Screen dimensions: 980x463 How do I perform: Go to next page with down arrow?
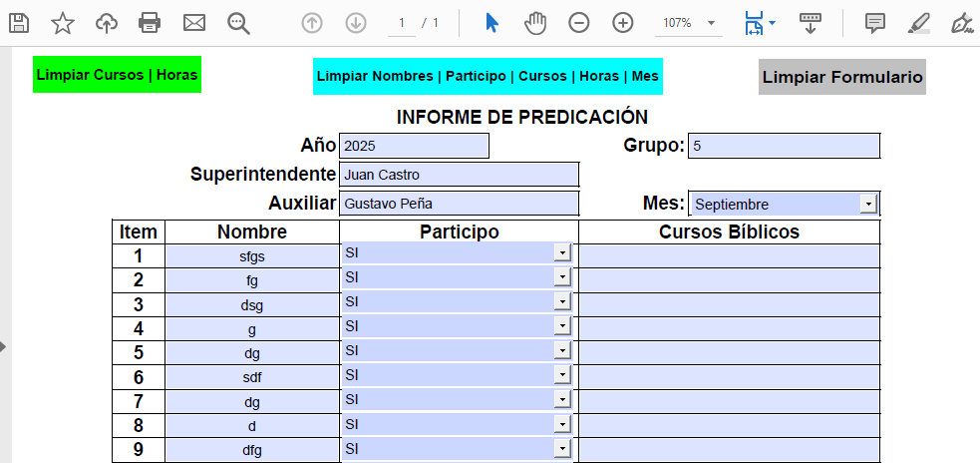coord(356,23)
